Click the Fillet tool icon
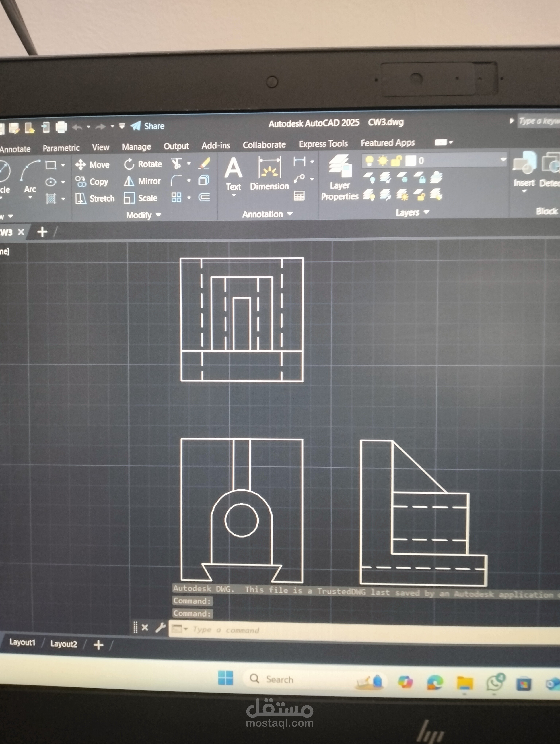Image resolution: width=560 pixels, height=744 pixels. click(x=176, y=181)
